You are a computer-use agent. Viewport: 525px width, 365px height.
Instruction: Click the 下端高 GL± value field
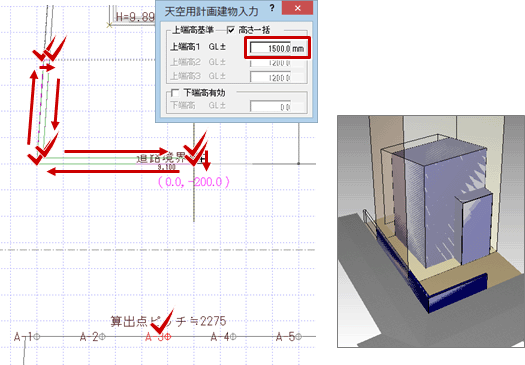click(271, 106)
